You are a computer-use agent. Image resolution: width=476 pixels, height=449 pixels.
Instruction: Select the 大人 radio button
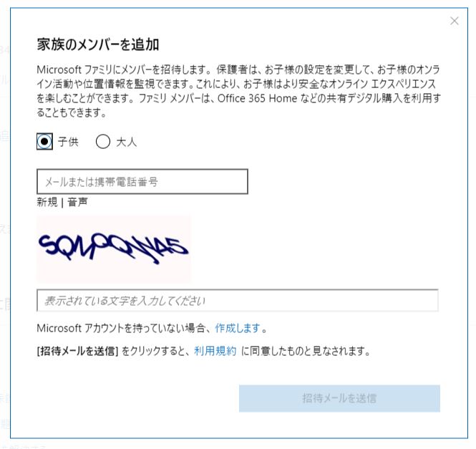coord(103,142)
